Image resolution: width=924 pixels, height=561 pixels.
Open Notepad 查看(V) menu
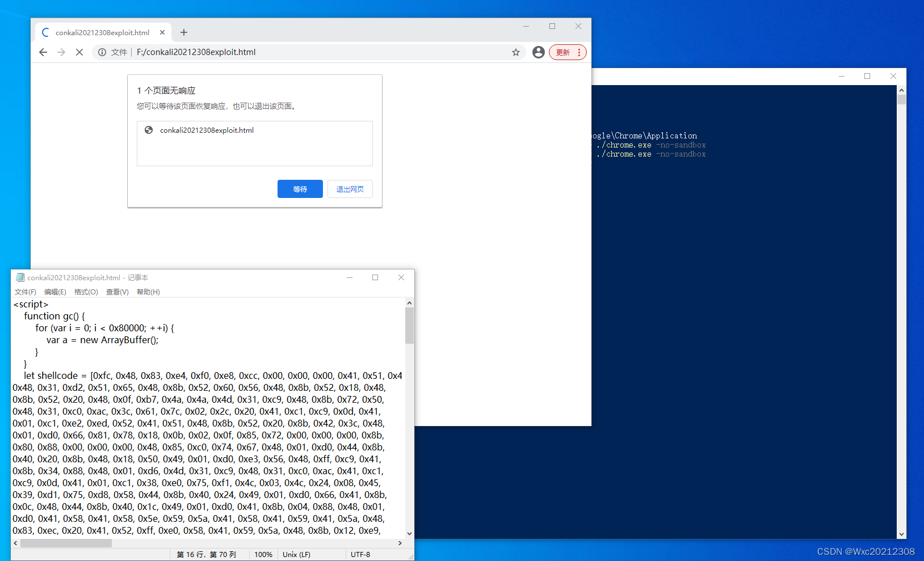coord(117,292)
